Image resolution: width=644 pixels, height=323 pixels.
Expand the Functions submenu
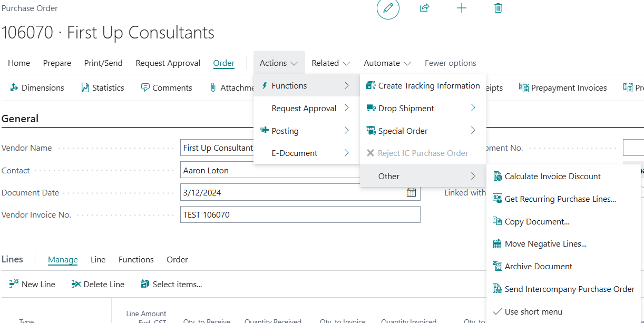coord(306,85)
